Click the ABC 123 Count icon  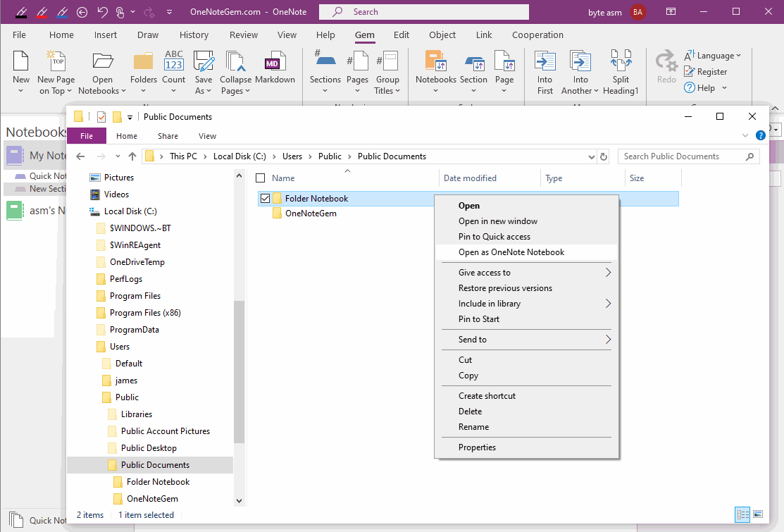tap(173, 61)
